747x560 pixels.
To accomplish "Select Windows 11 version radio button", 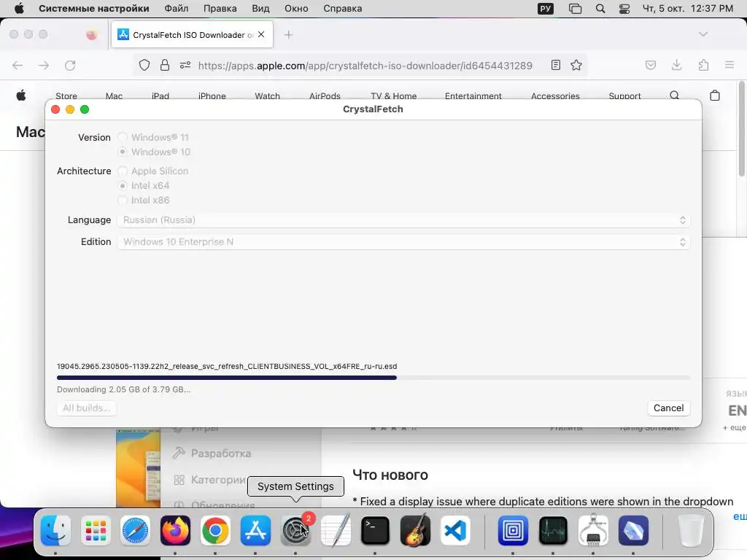I will click(123, 137).
